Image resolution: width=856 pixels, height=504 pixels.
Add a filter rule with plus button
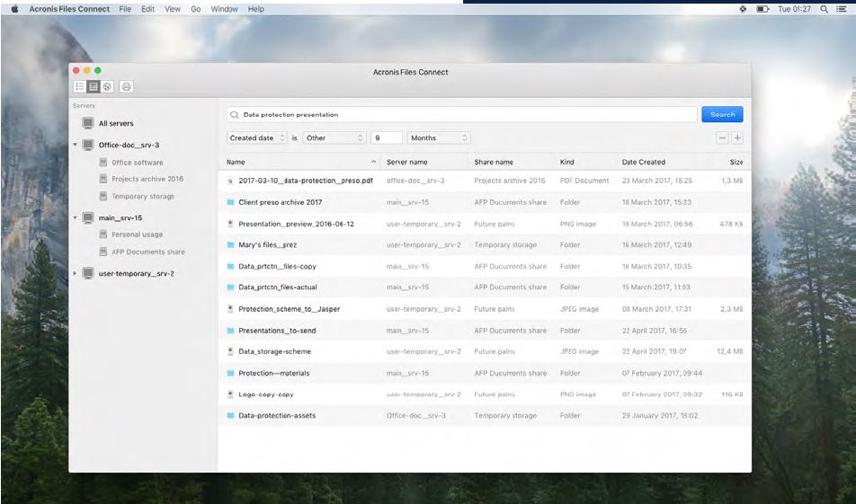click(737, 138)
